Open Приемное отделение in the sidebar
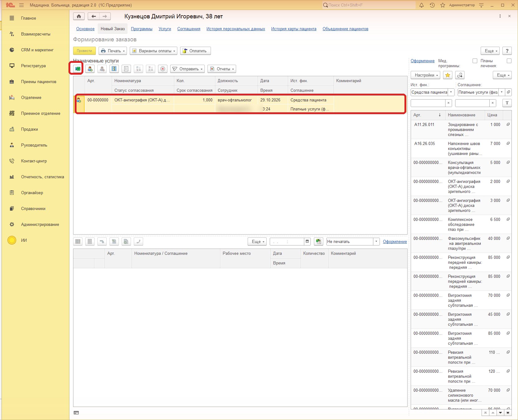 [x=40, y=113]
